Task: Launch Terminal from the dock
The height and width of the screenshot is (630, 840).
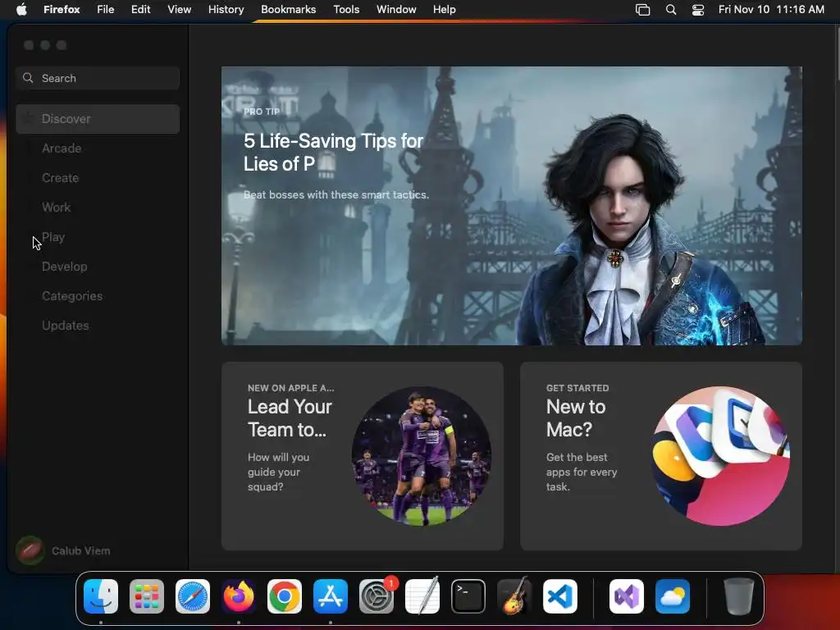Action: click(468, 596)
